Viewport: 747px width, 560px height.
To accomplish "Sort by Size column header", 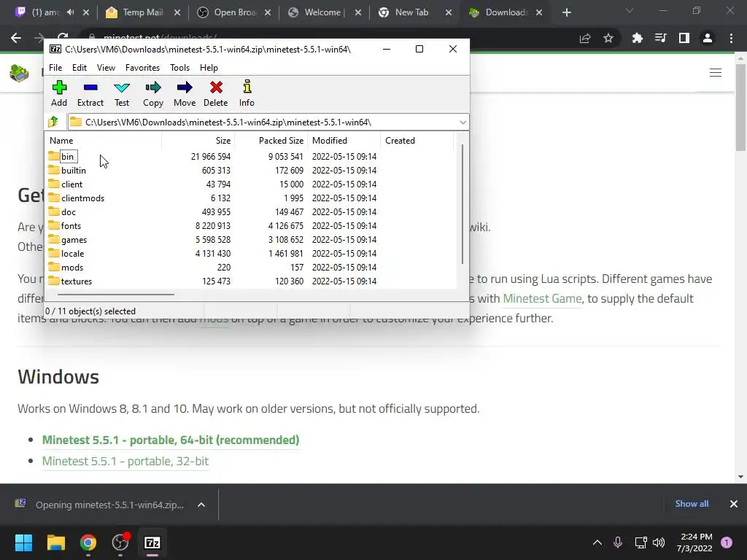I will click(x=198, y=141).
